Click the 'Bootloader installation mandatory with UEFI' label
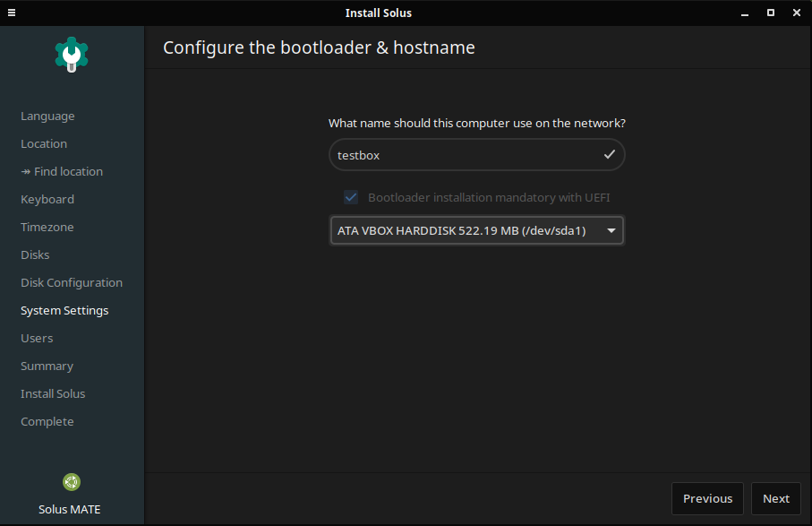This screenshot has width=812, height=526. click(489, 197)
